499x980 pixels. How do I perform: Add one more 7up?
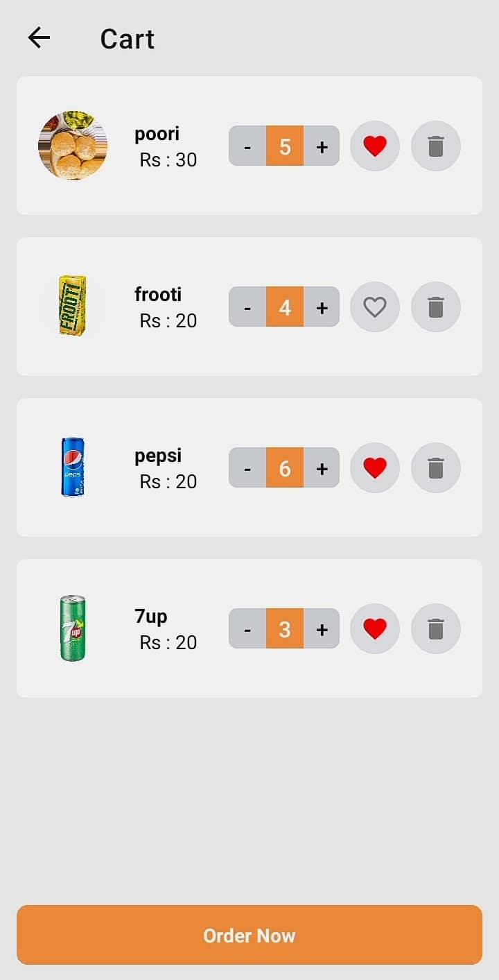click(322, 629)
